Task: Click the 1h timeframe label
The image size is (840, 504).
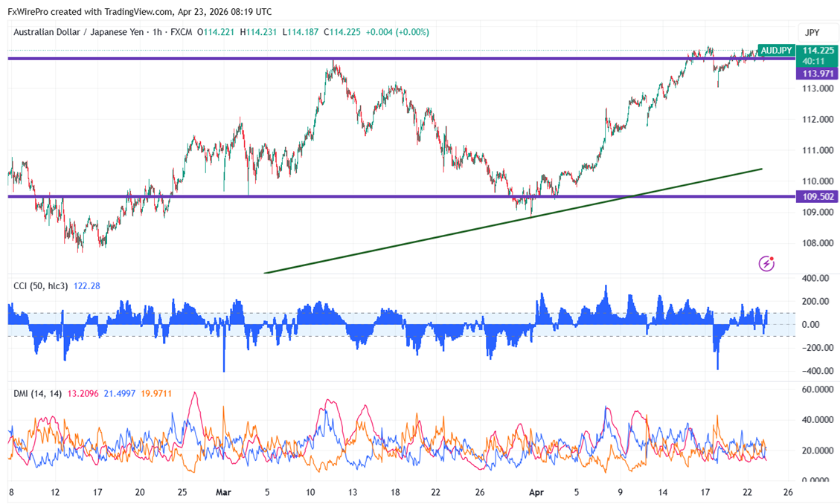Action: click(x=157, y=32)
